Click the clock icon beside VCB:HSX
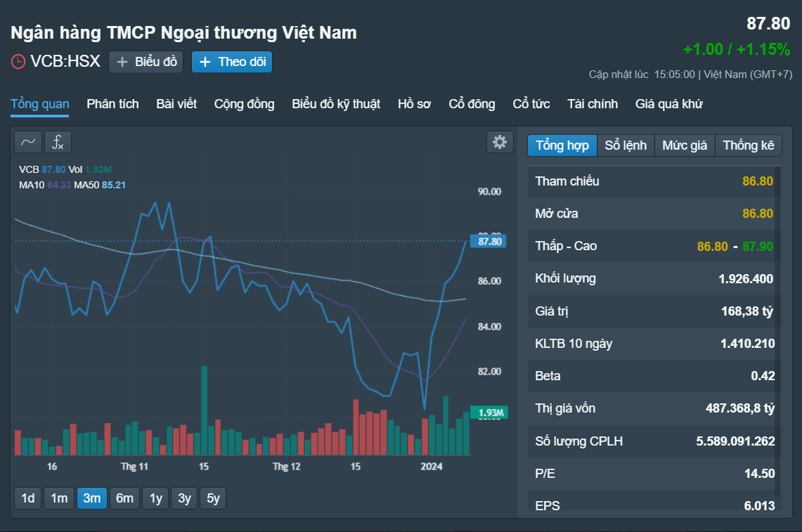The height and width of the screenshot is (532, 802). click(x=18, y=62)
